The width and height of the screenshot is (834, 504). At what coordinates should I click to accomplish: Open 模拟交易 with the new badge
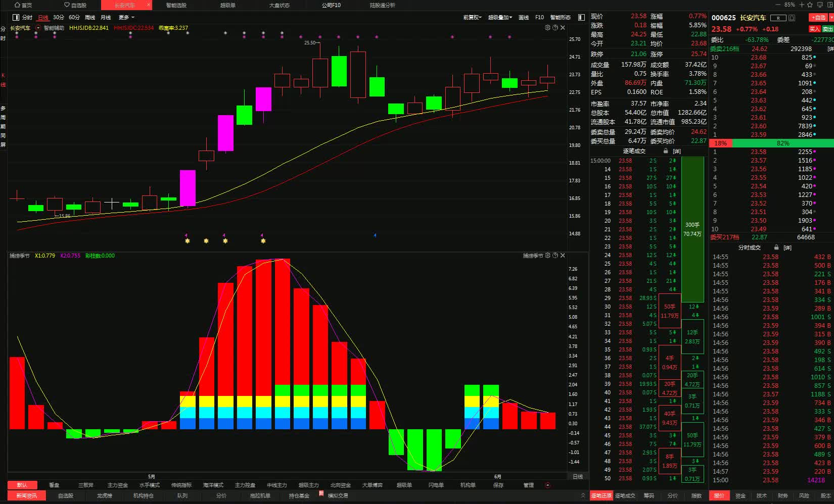338,495
